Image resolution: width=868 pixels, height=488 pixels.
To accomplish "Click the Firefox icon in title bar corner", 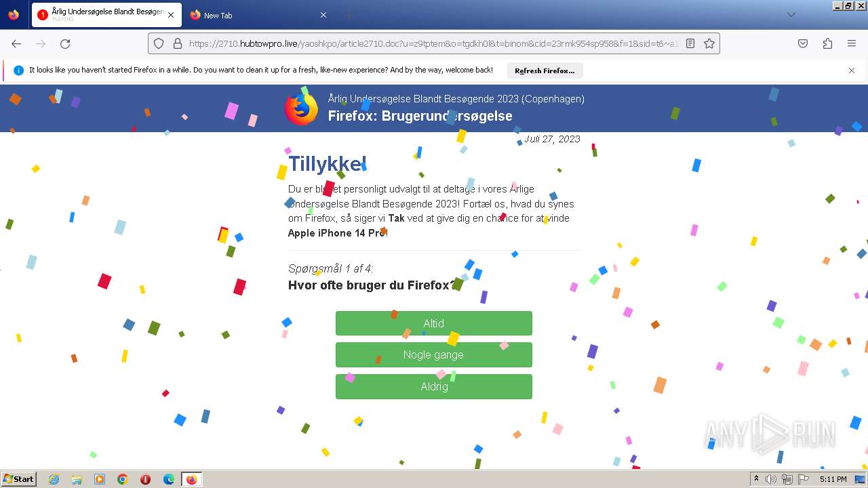I will [x=14, y=15].
